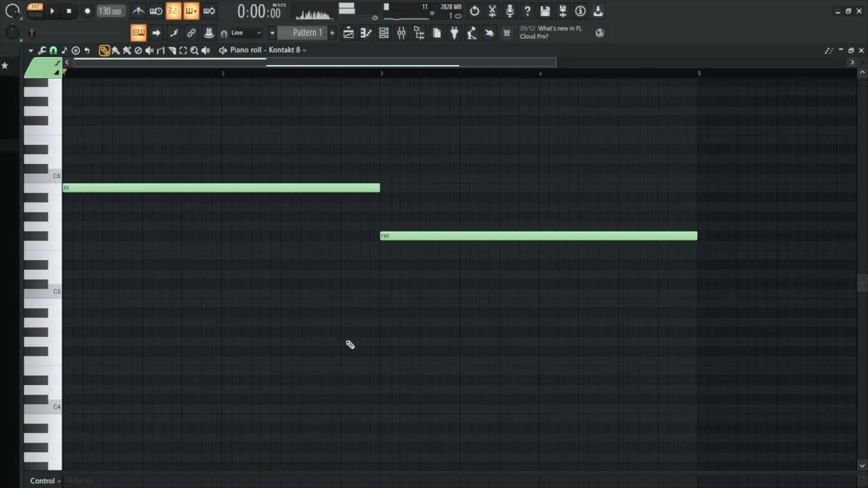This screenshot has width=868, height=488.
Task: Open the stamp note icon menu
Action: tap(64, 50)
